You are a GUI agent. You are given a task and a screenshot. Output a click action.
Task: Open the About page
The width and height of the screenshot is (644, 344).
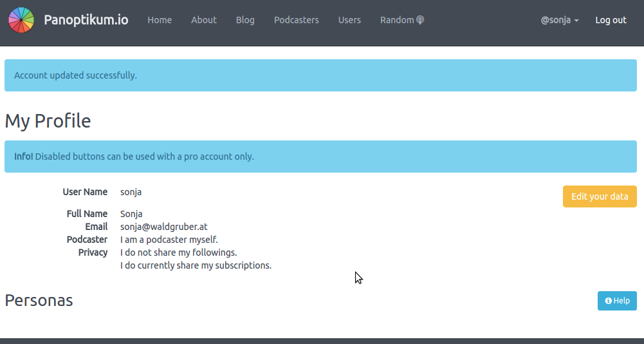pyautogui.click(x=204, y=20)
